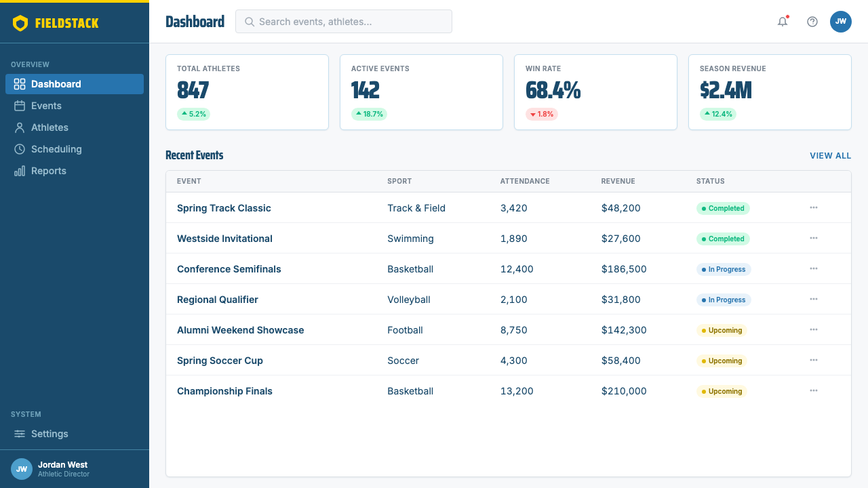
Task: Click the View All link
Action: pyautogui.click(x=830, y=156)
